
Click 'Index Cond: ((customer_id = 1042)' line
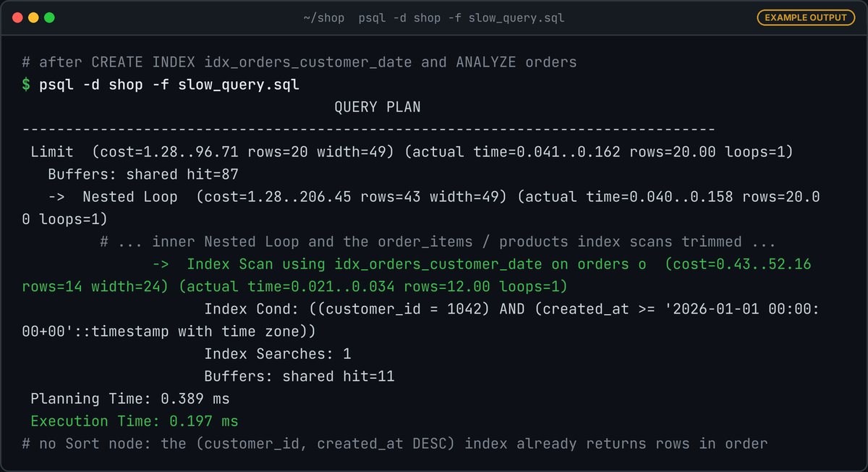[512, 309]
